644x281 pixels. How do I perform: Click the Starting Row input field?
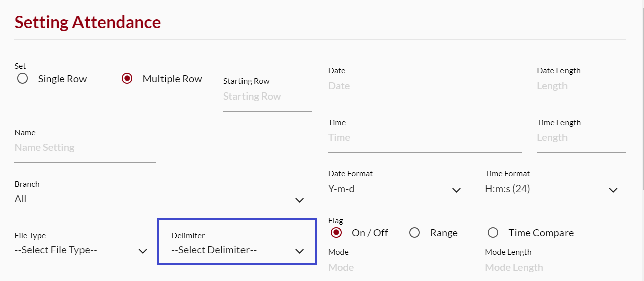point(267,97)
